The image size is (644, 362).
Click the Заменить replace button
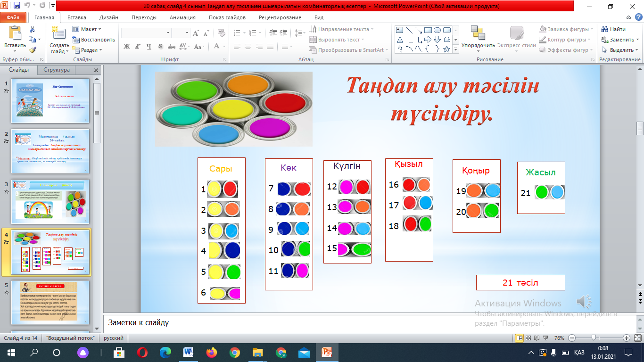pos(620,40)
